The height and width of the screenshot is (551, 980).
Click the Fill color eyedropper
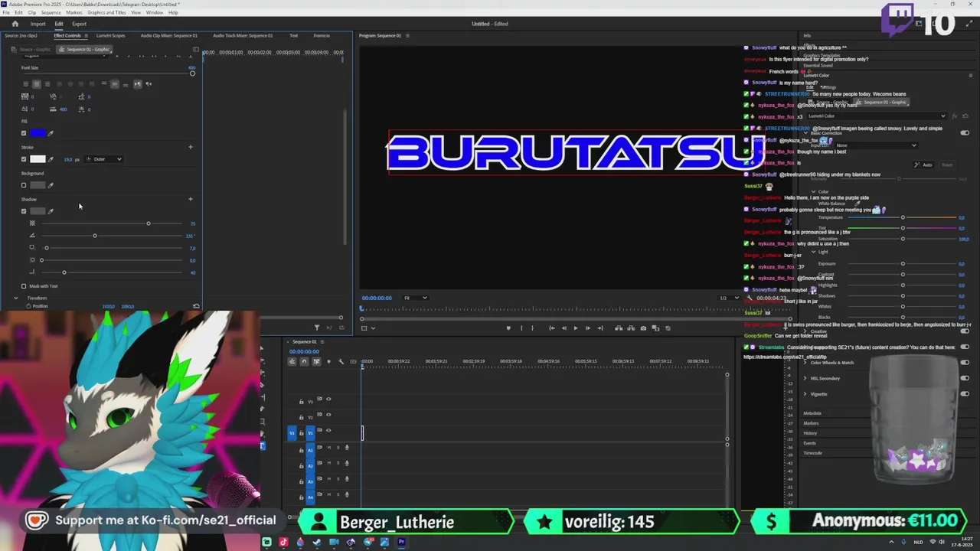[51, 133]
